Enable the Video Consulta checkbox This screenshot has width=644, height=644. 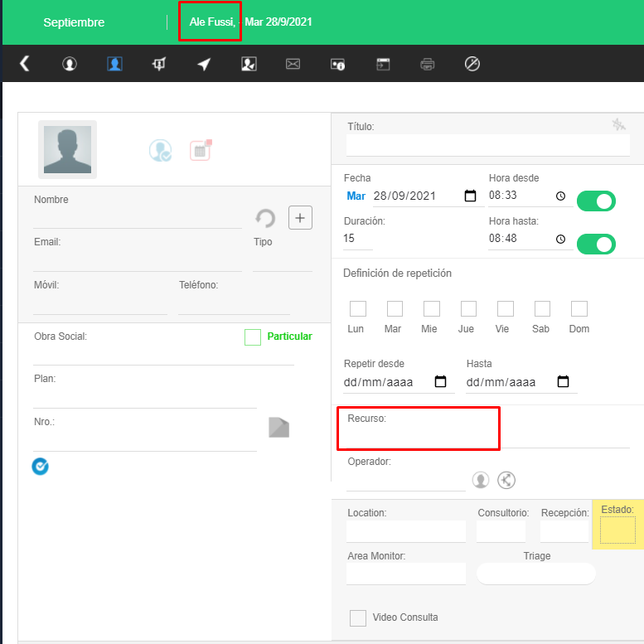tap(358, 617)
